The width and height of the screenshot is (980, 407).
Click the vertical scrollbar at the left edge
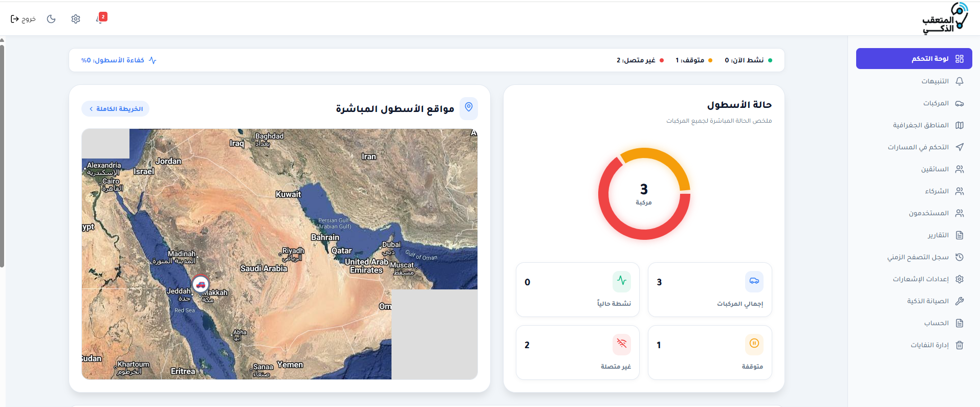point(2,156)
